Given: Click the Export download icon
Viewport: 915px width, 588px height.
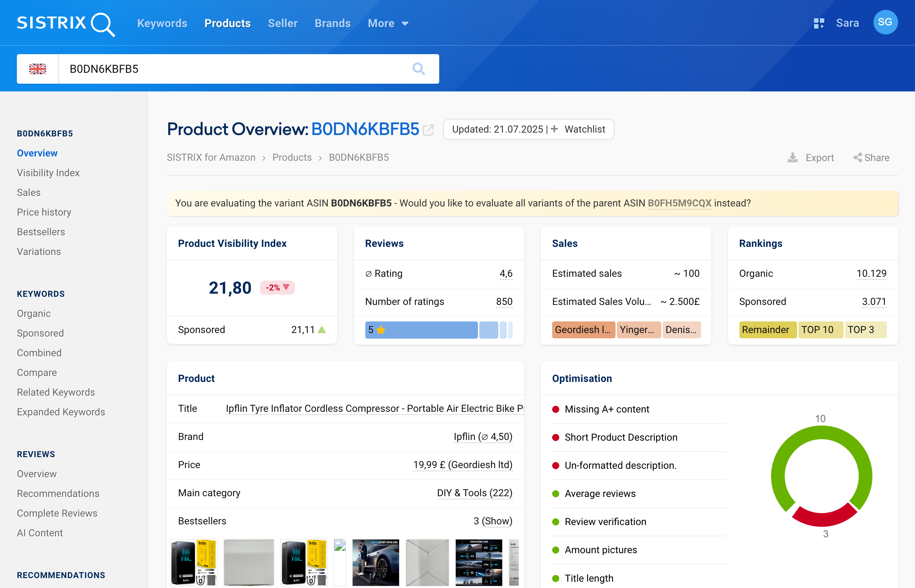Looking at the screenshot, I should pyautogui.click(x=793, y=158).
